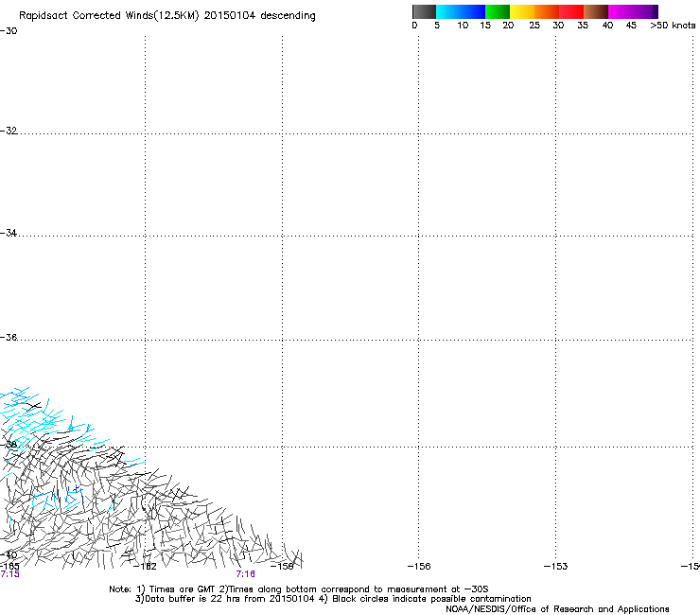Click the yellow 20-25 knots color band

pos(522,11)
